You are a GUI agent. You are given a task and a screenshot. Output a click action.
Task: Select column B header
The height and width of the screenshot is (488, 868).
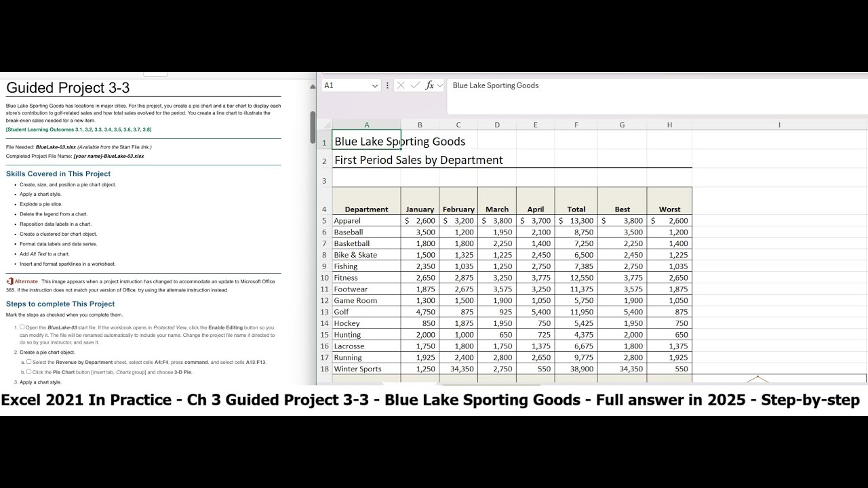[420, 125]
